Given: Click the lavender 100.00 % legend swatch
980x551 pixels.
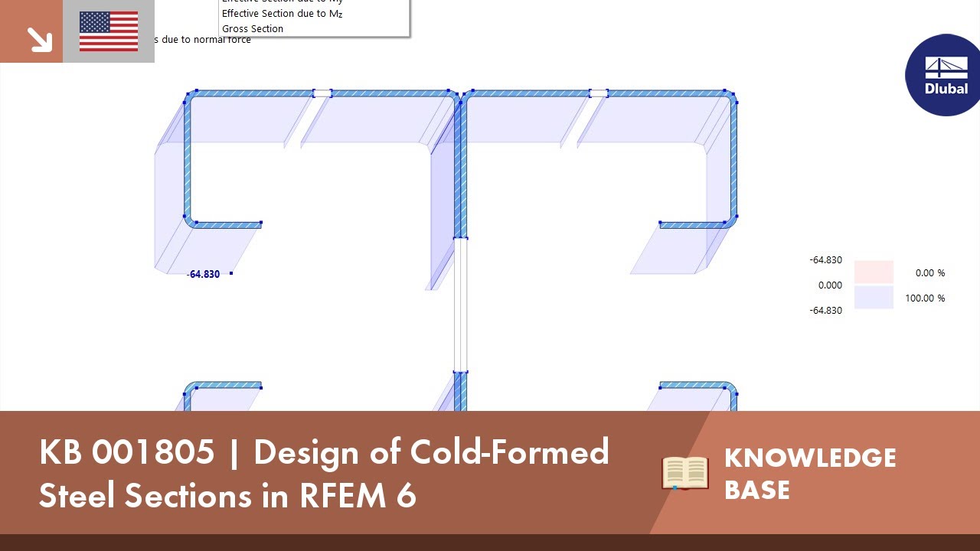Looking at the screenshot, I should [874, 298].
